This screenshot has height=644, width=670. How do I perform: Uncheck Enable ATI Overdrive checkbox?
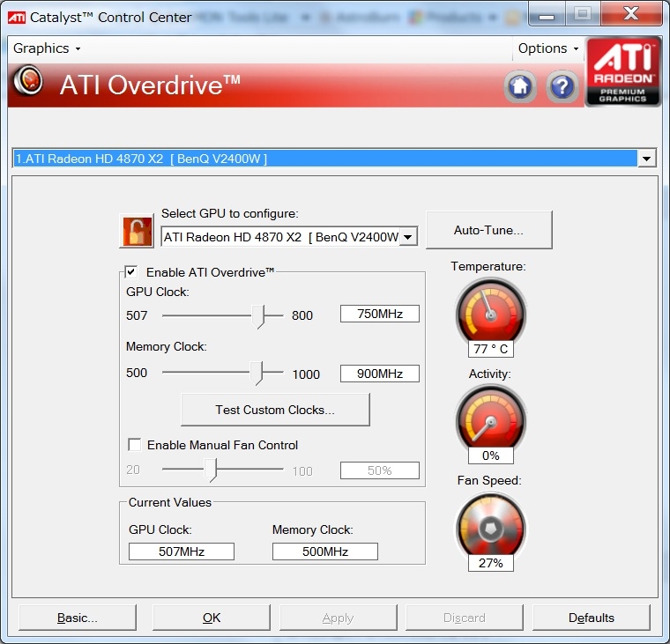(131, 271)
